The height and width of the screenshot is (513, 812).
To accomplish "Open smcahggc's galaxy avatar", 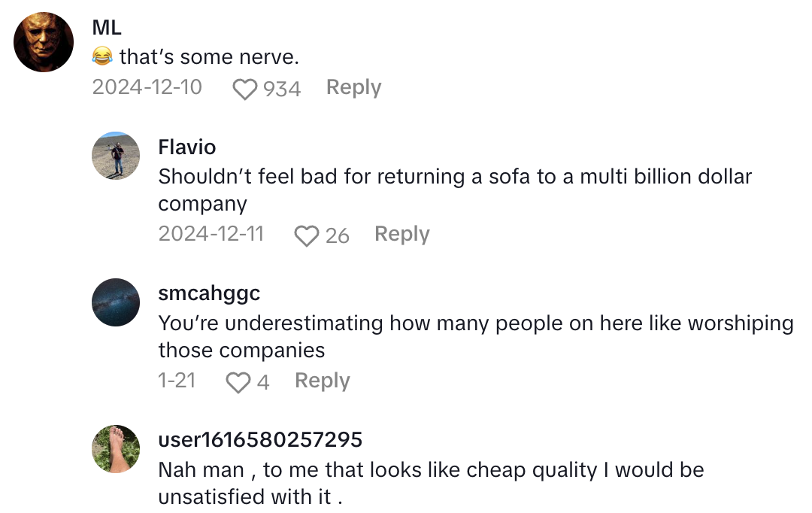I will (x=116, y=302).
